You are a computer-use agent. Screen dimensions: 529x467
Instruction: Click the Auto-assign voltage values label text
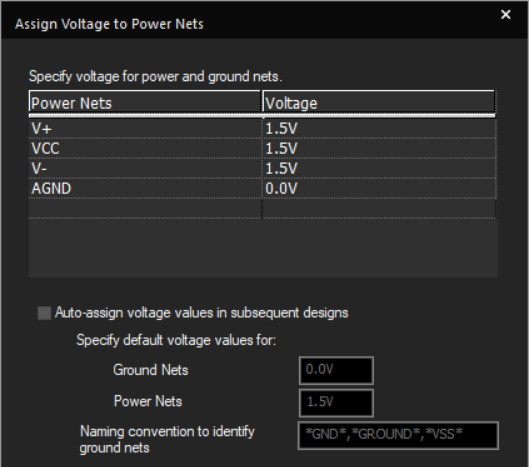[x=201, y=313]
